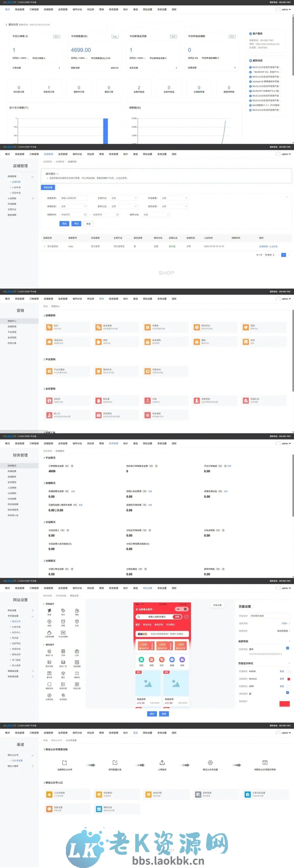Select the highlighted 渠道 top nav tab
Screen dimensions: 294x868
click(135, 733)
